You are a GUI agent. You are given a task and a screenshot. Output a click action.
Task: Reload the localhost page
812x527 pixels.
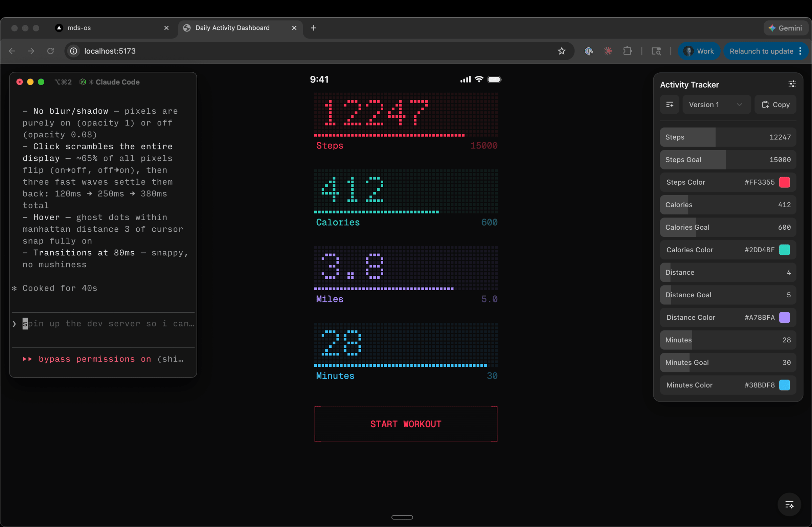coord(50,51)
